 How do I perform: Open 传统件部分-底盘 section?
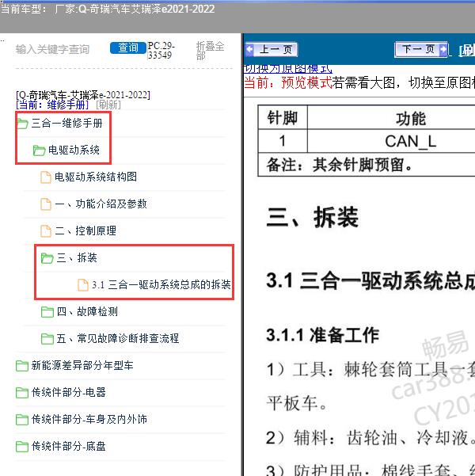click(69, 446)
